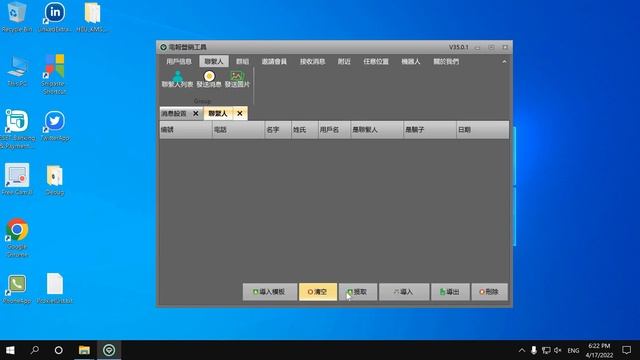Open taskbar search

tap(35, 350)
